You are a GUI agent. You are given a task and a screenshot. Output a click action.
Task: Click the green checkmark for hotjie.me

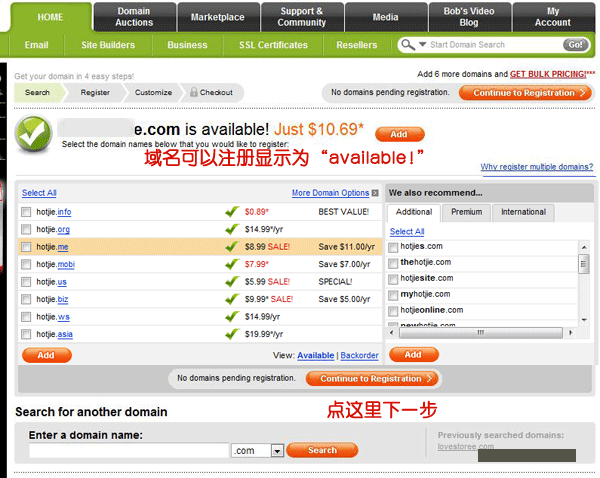pos(231,247)
